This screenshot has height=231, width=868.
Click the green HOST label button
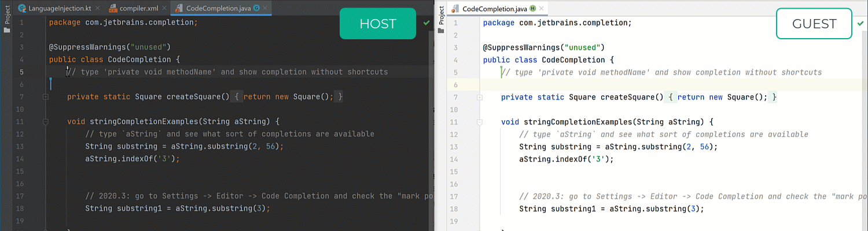tap(377, 24)
